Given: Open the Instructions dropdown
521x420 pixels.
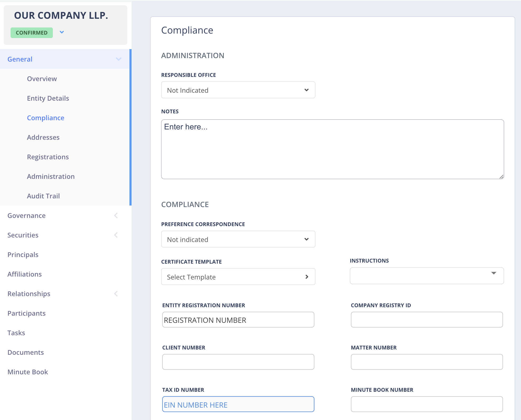Looking at the screenshot, I should pyautogui.click(x=426, y=276).
